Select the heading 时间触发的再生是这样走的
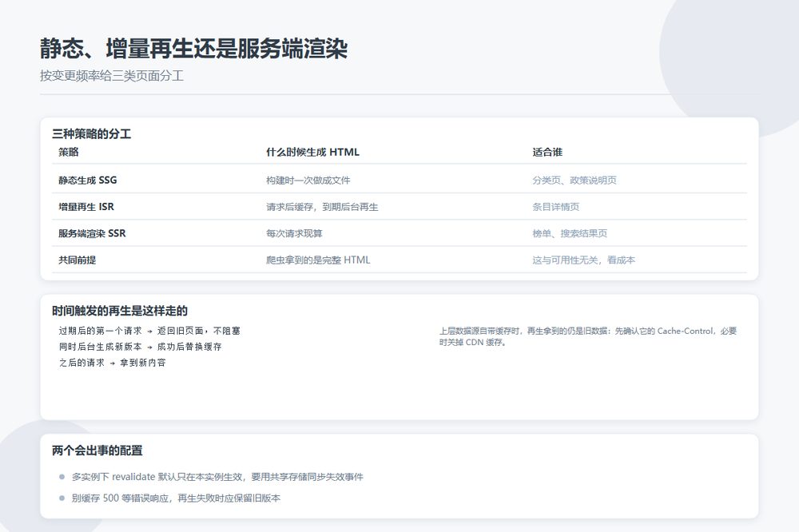 click(x=120, y=311)
